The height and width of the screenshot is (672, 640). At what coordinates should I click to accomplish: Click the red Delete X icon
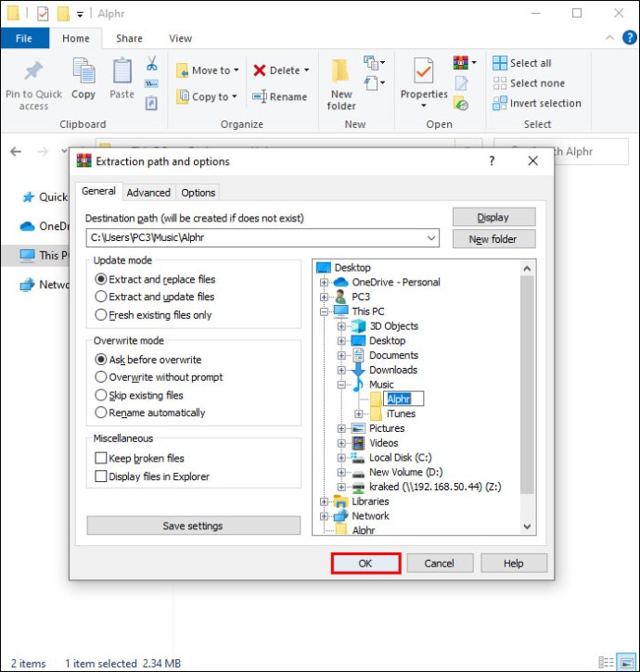[x=260, y=70]
